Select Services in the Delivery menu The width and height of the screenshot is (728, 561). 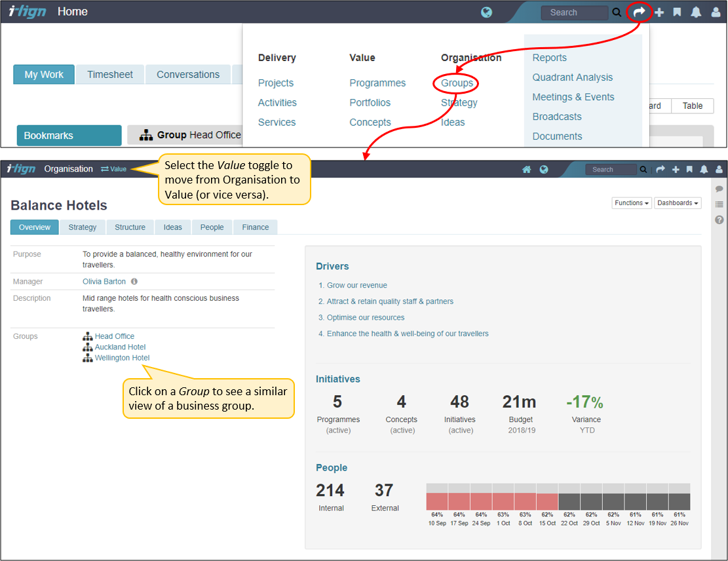point(277,122)
